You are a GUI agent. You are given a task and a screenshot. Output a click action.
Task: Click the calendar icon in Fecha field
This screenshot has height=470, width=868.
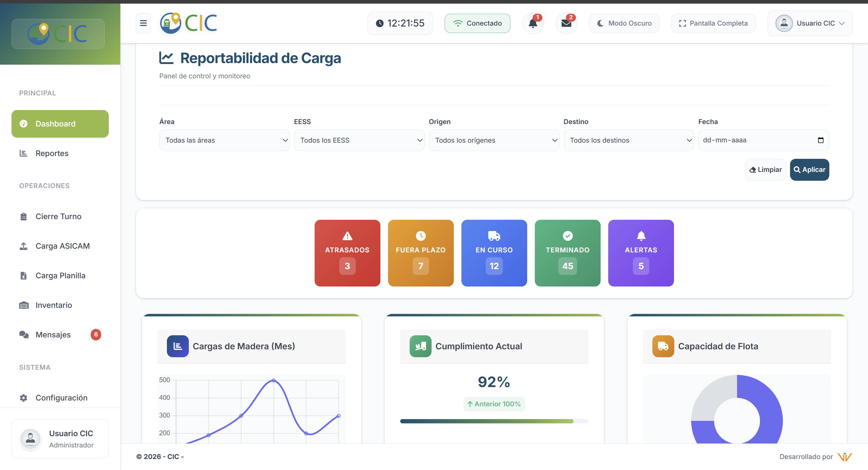pyautogui.click(x=820, y=140)
